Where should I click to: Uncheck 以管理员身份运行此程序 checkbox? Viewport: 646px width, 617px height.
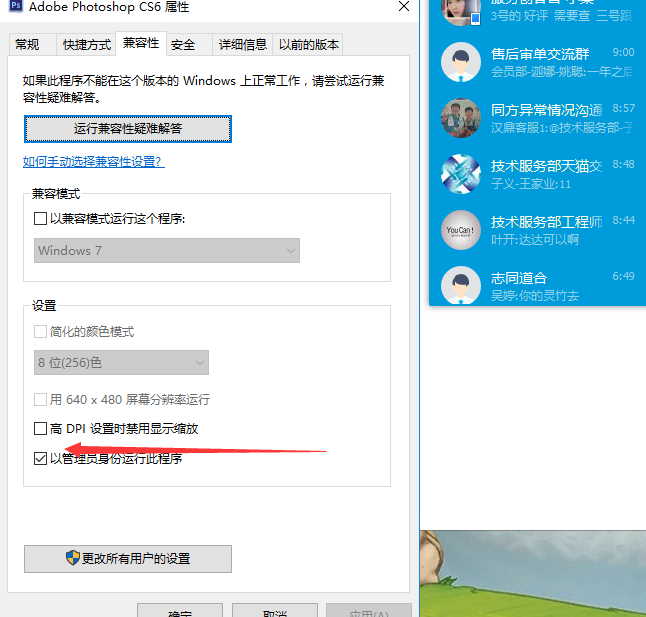point(40,458)
